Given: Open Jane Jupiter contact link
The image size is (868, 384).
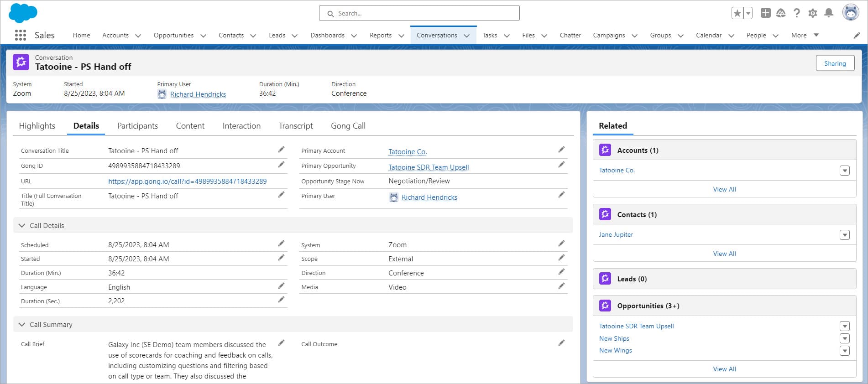Looking at the screenshot, I should tap(616, 234).
